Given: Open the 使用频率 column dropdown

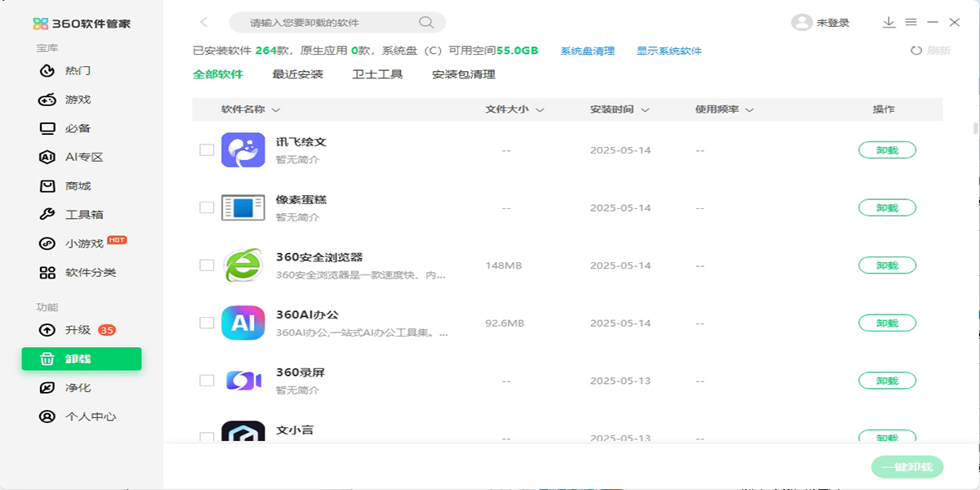Looking at the screenshot, I should click(749, 110).
